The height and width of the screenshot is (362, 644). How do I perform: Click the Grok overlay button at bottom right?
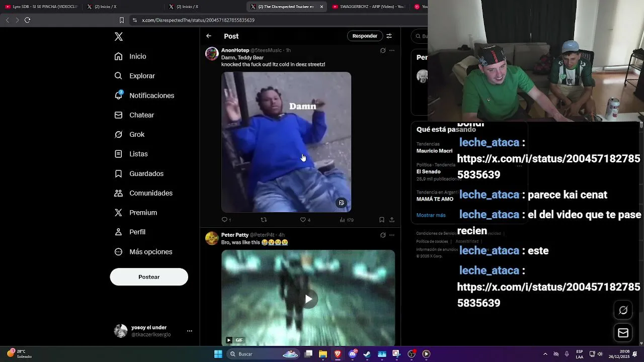click(623, 310)
